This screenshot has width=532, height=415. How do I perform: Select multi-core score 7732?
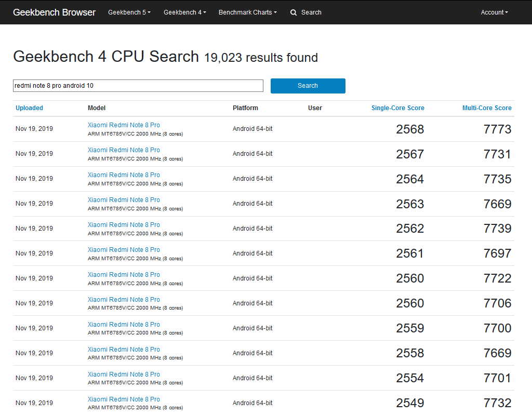tap(497, 403)
